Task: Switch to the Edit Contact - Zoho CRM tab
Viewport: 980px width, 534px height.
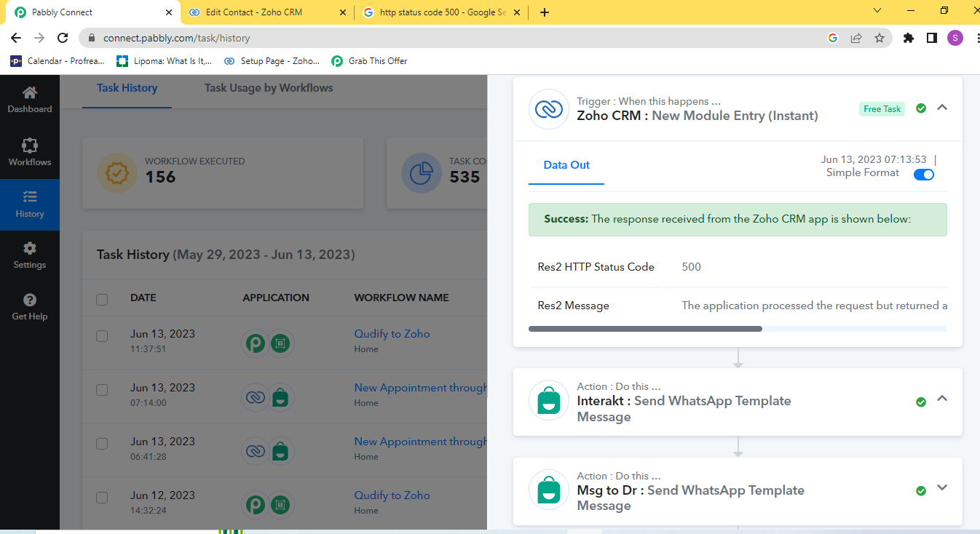Action: pyautogui.click(x=266, y=12)
